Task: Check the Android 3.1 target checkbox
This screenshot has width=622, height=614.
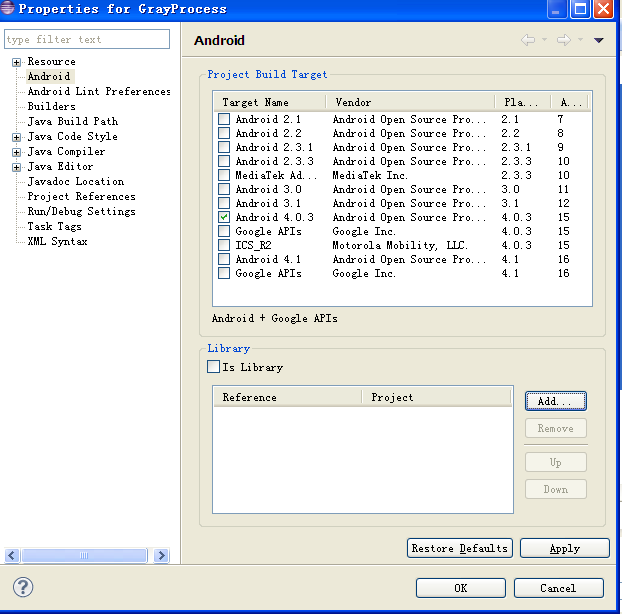Action: [x=224, y=203]
